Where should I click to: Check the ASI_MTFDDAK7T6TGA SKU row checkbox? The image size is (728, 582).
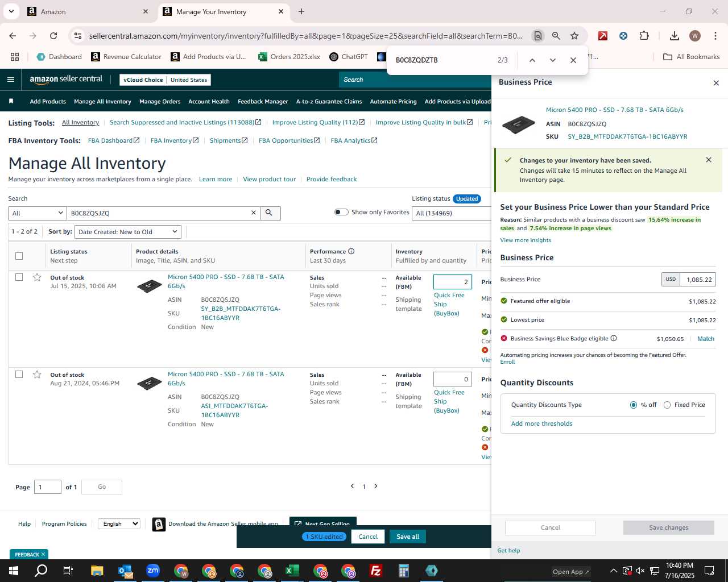tap(19, 375)
